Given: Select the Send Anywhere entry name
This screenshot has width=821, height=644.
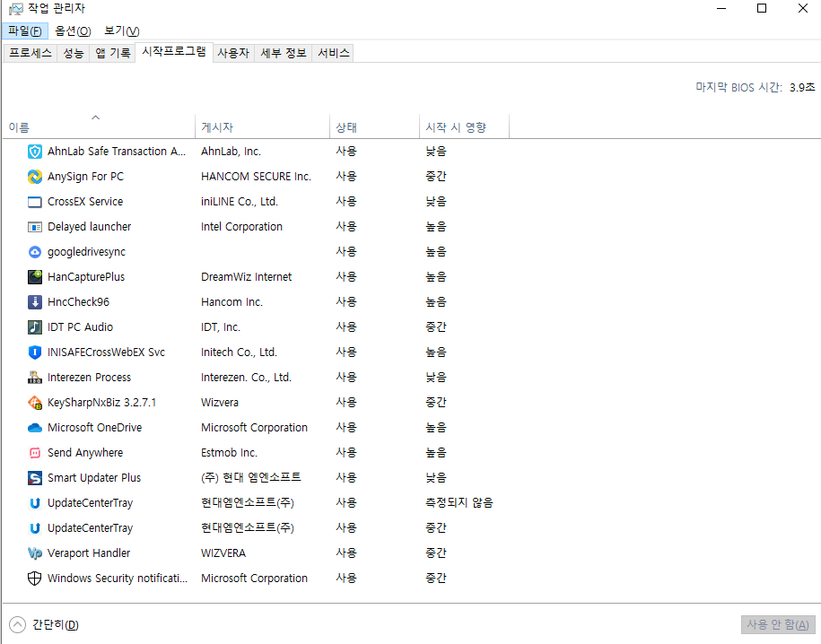Looking at the screenshot, I should point(85,453).
